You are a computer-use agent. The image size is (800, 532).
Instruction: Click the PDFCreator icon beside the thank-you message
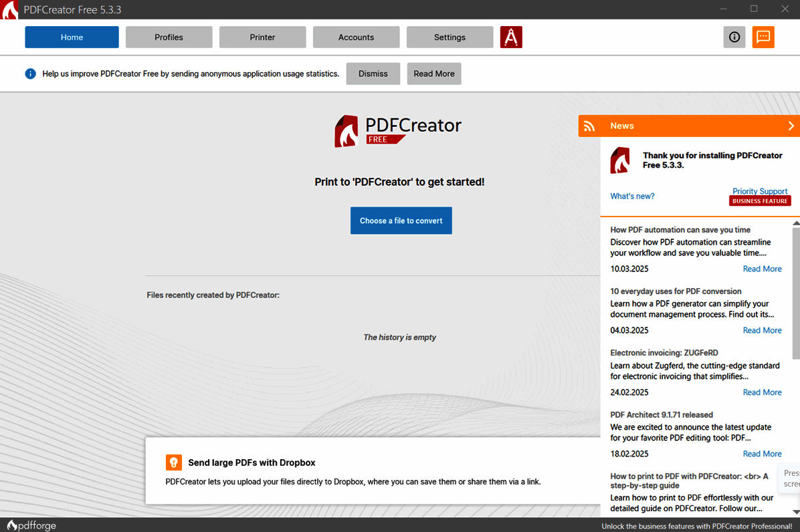(620, 160)
